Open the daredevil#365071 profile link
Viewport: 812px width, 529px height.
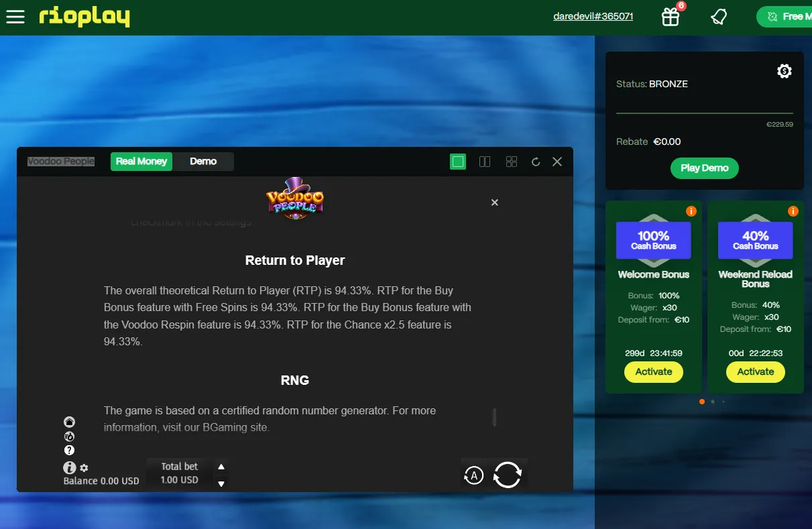tap(593, 17)
